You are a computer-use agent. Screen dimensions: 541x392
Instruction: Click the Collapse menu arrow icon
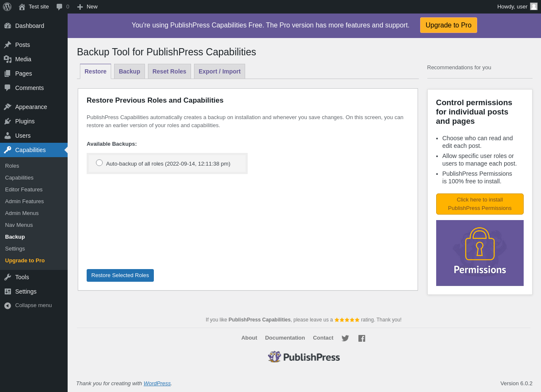point(8,305)
